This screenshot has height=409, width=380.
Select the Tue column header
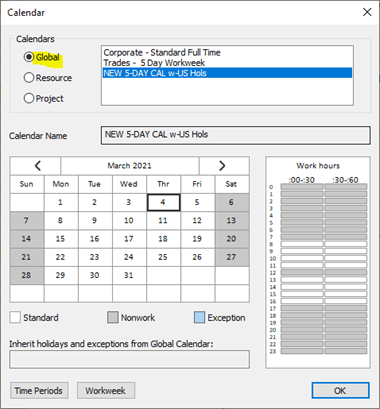click(x=95, y=184)
